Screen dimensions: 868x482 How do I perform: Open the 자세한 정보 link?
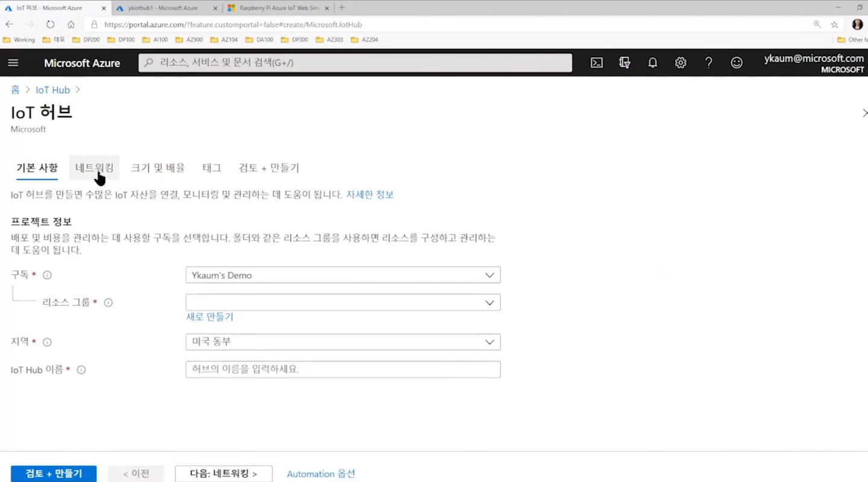(x=370, y=195)
